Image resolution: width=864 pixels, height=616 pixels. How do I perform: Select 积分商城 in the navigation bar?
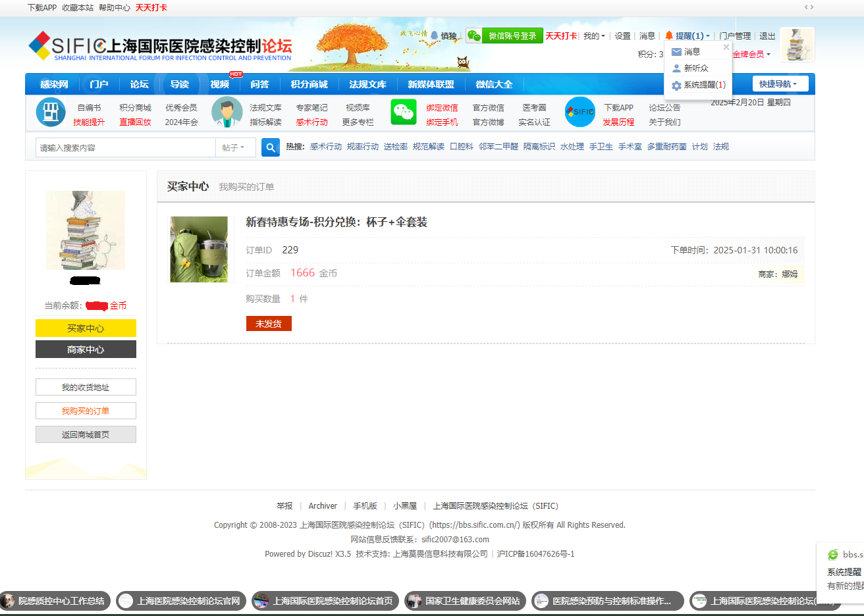point(309,84)
